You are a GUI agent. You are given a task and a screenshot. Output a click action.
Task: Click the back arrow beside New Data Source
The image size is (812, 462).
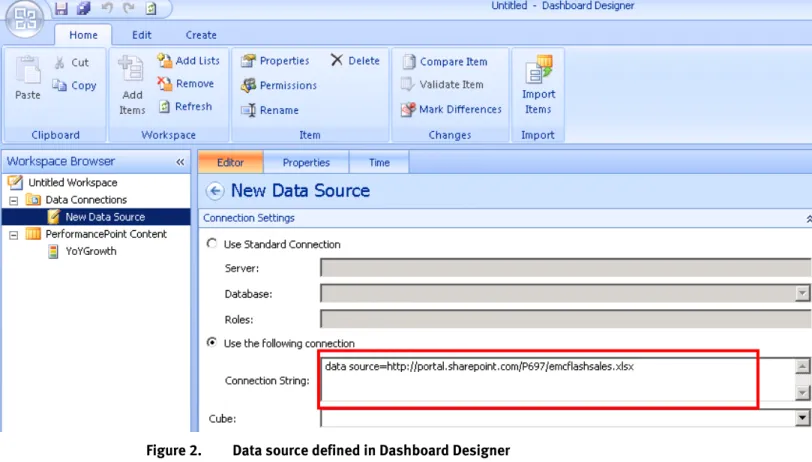coord(215,191)
